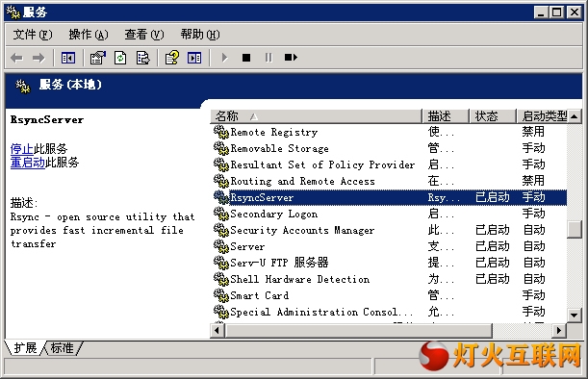Image resolution: width=588 pixels, height=379 pixels.
Task: Select the Special Administration Console name
Action: point(321,312)
